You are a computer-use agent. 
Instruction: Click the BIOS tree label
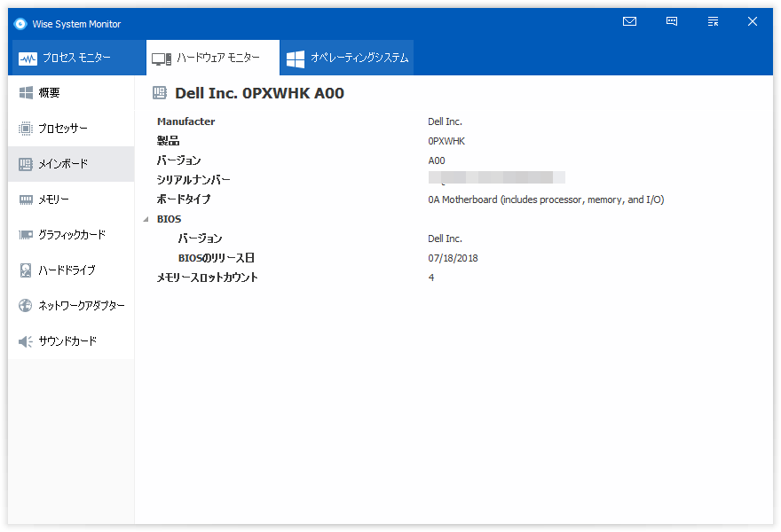click(x=169, y=219)
